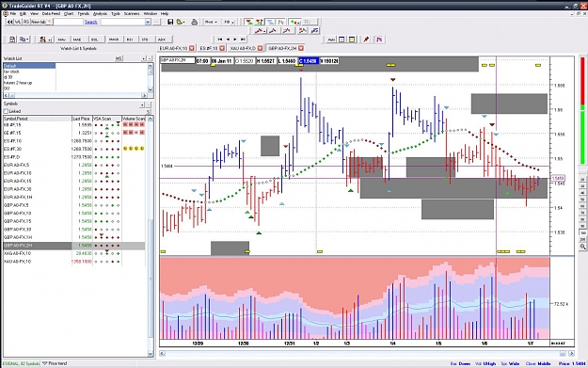Open the binoculars tool dropdown
The height and width of the screenshot is (368, 588).
click(x=46, y=40)
